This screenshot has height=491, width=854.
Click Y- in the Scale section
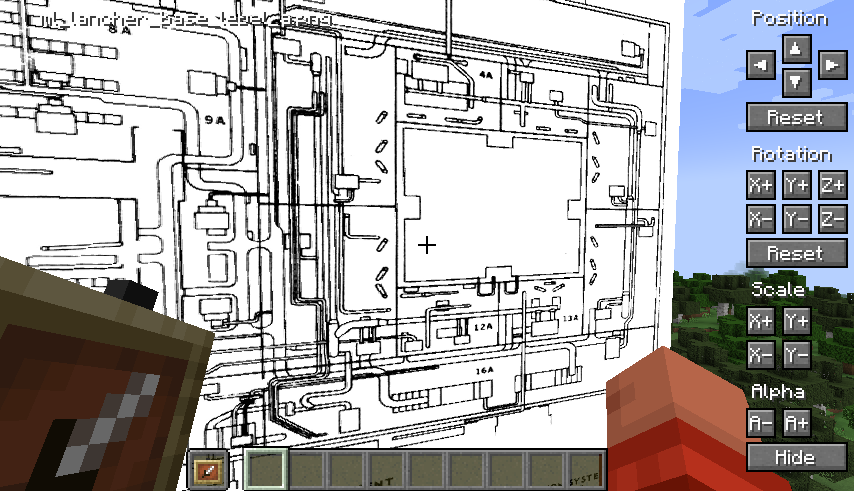796,355
